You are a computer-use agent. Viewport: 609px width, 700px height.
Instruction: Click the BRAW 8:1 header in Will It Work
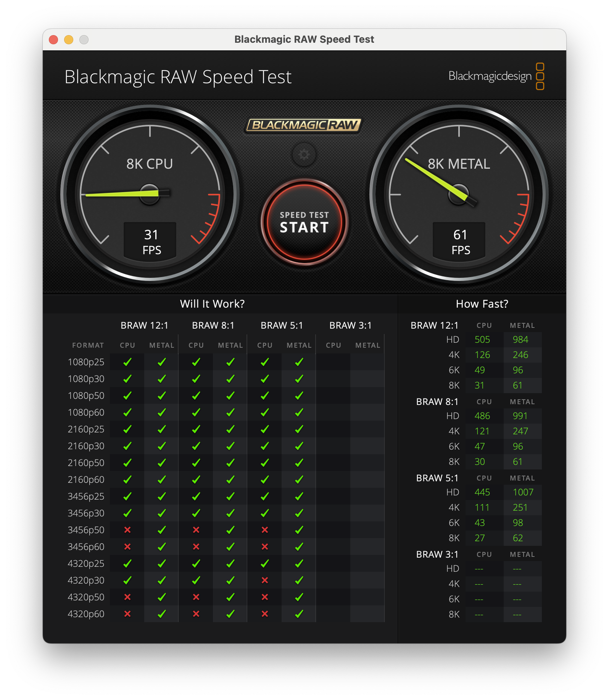click(x=213, y=326)
